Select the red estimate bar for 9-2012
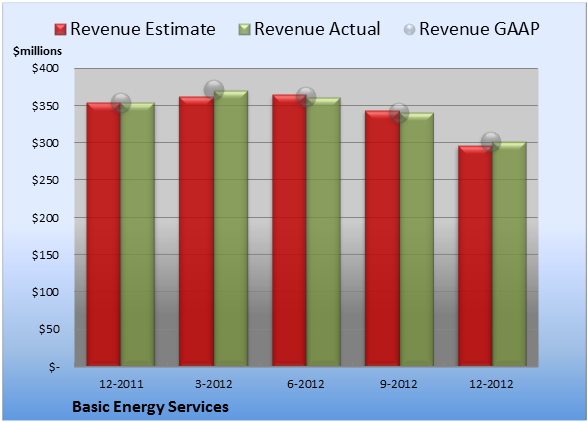Viewport: 588px width, 422px height. point(382,238)
